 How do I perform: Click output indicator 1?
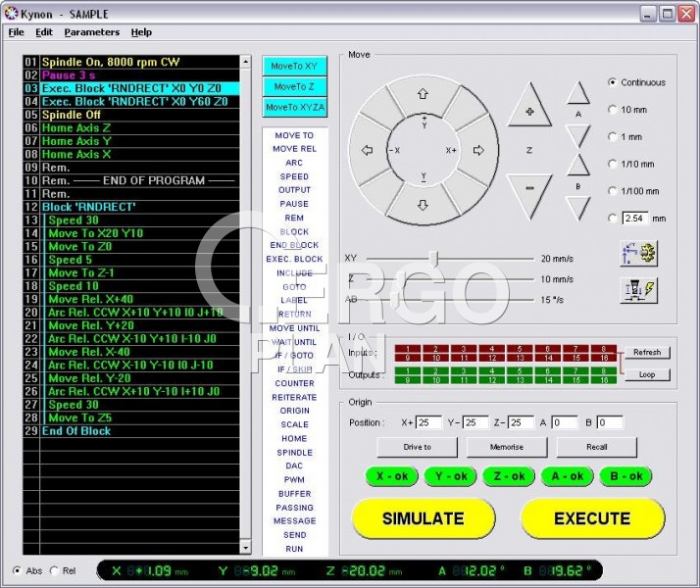coord(408,370)
